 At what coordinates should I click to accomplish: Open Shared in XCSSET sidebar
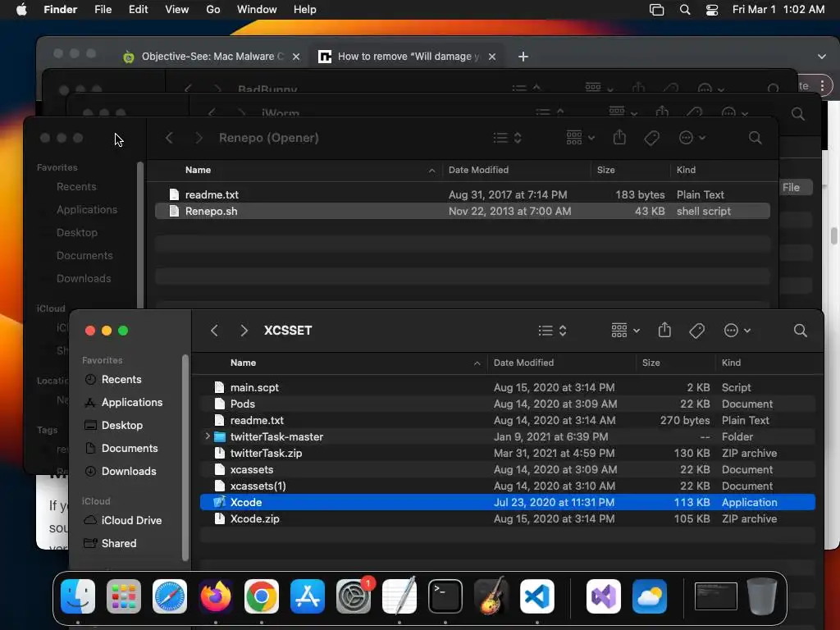(x=119, y=543)
